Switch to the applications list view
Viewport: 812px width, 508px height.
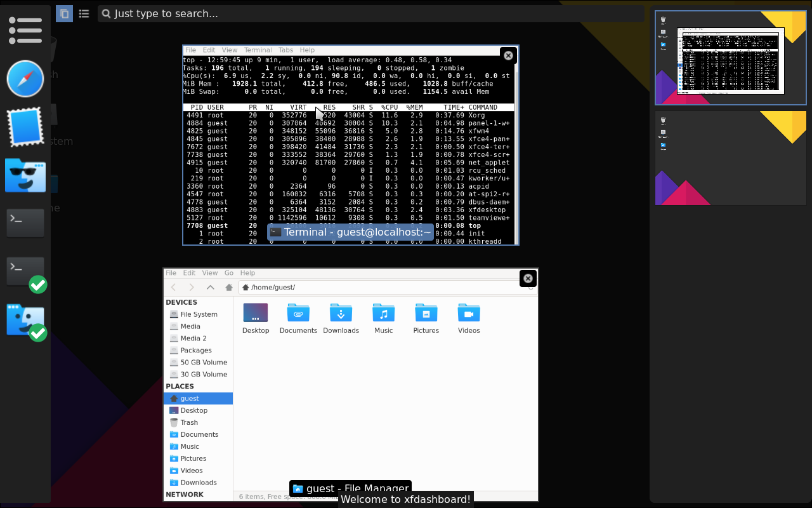coord(84,13)
